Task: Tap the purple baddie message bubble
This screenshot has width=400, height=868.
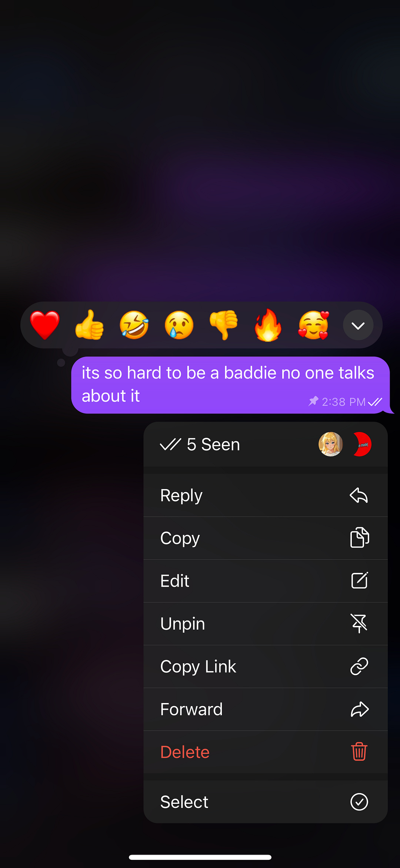Action: 230,385
